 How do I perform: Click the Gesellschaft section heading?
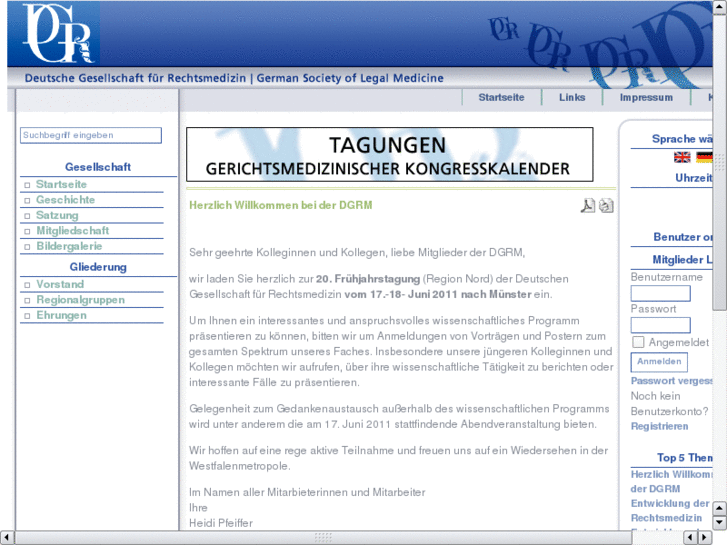[98, 167]
